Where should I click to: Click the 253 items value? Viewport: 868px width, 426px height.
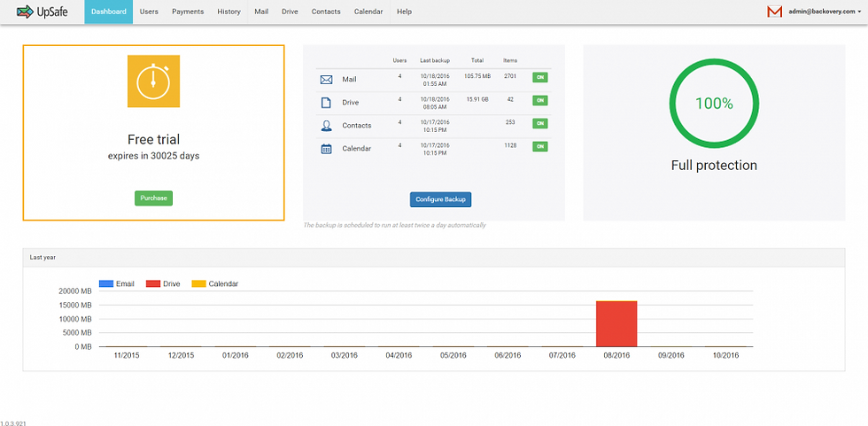click(510, 121)
